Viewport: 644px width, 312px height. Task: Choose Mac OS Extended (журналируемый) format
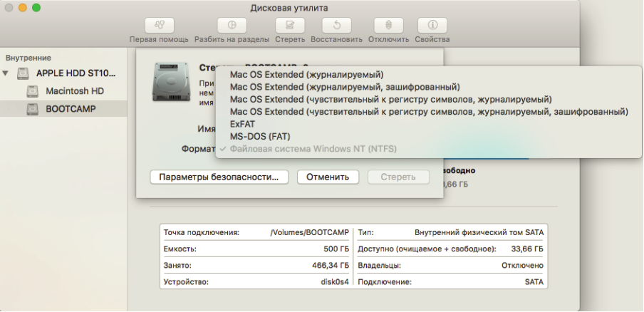306,75
